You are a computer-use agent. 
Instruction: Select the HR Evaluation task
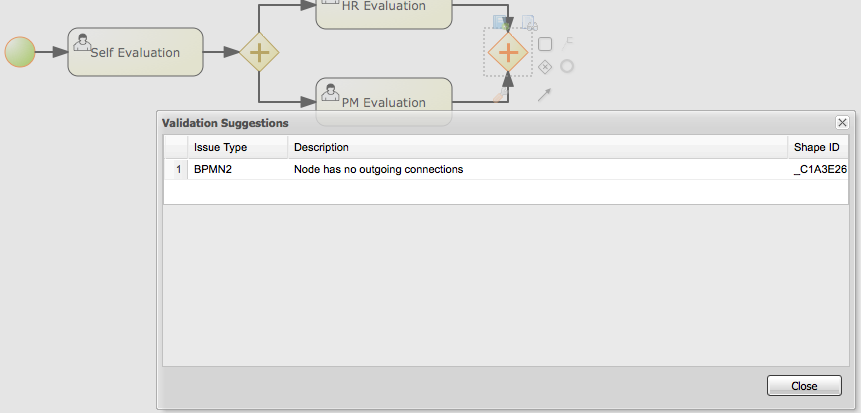point(384,8)
